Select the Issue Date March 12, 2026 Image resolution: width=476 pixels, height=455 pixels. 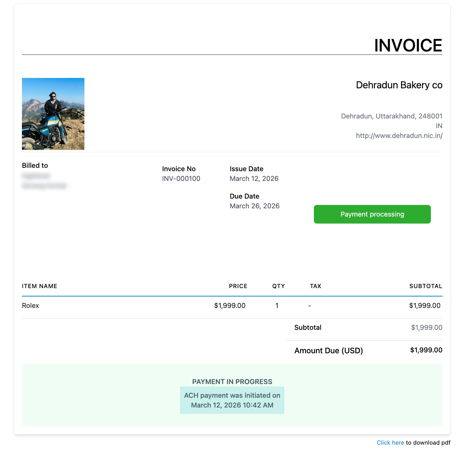pos(254,178)
